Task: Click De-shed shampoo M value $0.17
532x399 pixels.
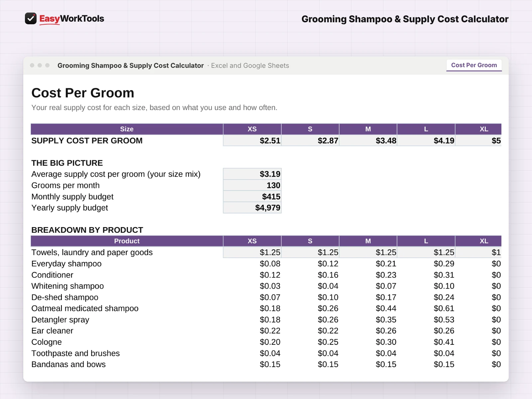Action: [x=386, y=297]
